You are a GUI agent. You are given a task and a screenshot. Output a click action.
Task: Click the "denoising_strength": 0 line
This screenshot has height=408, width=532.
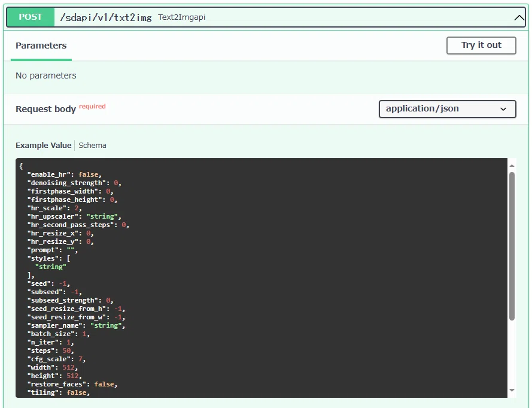[74, 183]
